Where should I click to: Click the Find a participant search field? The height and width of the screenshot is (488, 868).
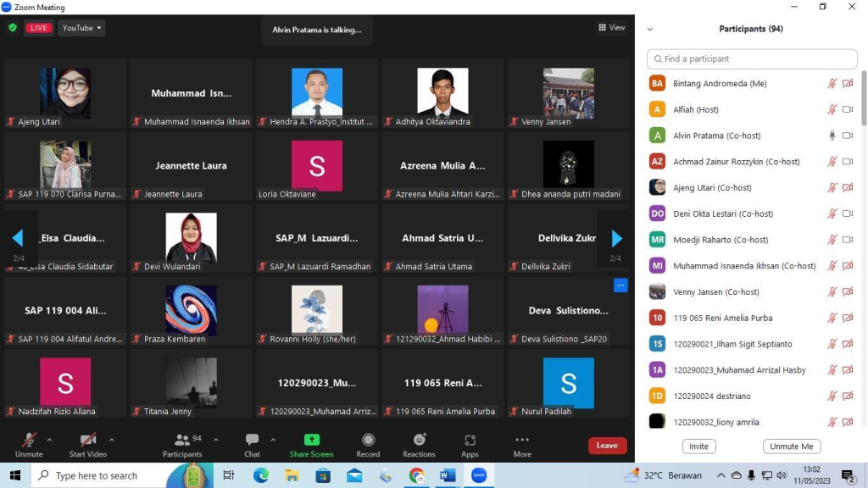(x=752, y=58)
